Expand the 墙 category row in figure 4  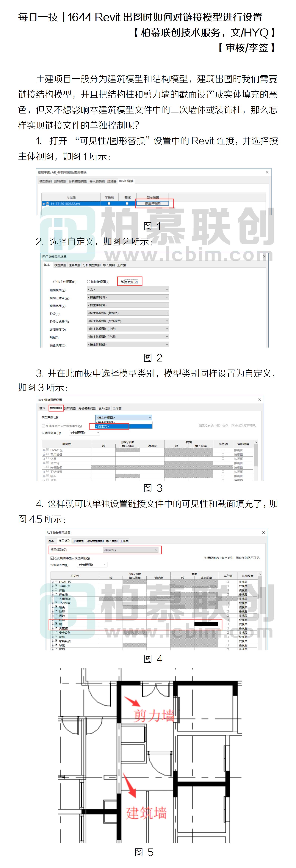pyautogui.click(x=53, y=624)
